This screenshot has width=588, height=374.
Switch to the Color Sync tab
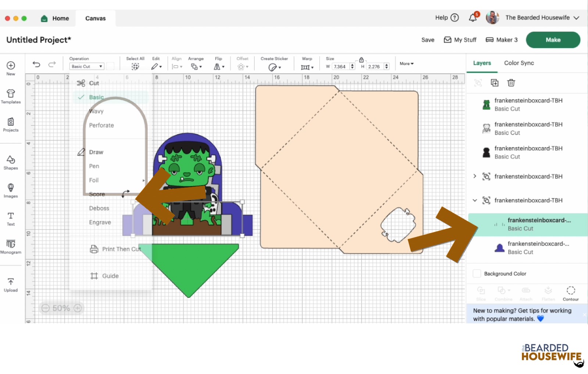pyautogui.click(x=519, y=63)
